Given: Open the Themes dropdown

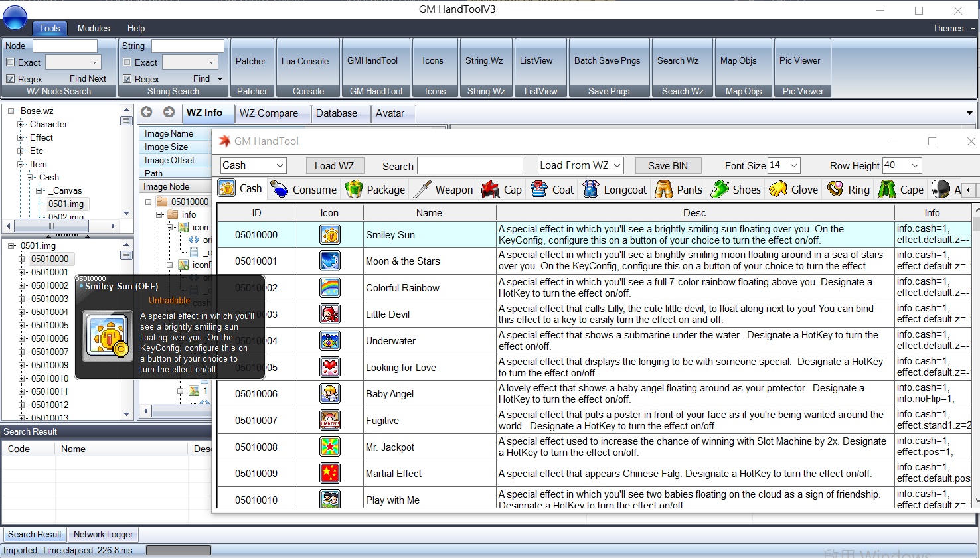Looking at the screenshot, I should pyautogui.click(x=949, y=28).
